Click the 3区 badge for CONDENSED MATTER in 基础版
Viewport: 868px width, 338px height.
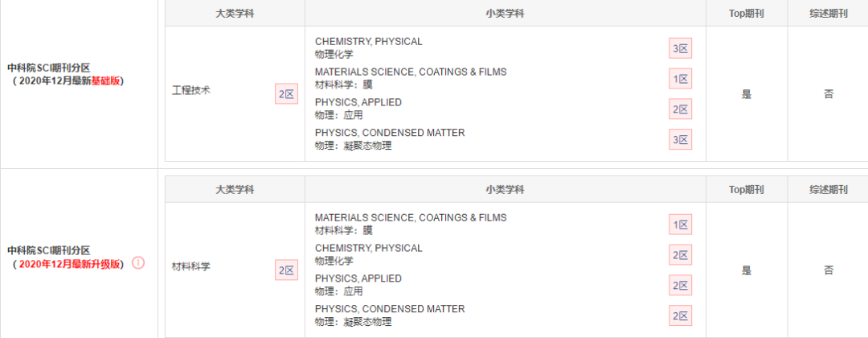681,140
